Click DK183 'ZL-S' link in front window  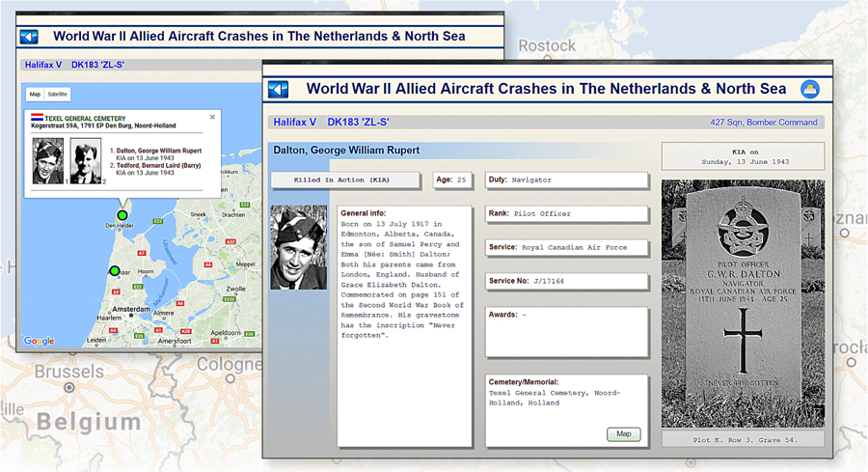click(358, 122)
